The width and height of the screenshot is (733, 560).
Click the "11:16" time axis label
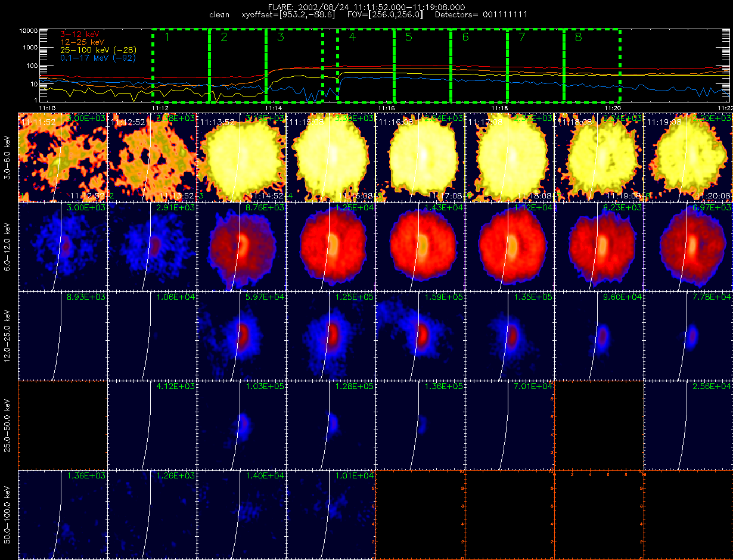click(x=387, y=107)
